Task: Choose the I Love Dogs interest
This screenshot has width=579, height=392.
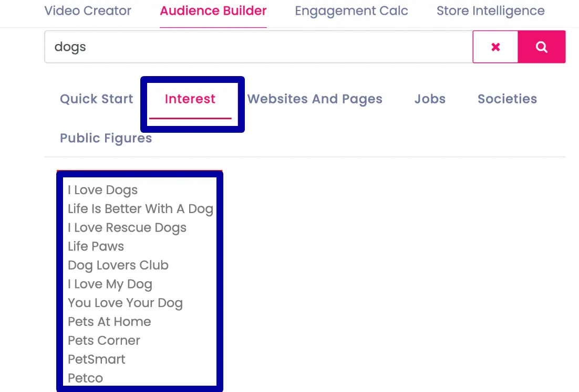Action: coord(102,190)
